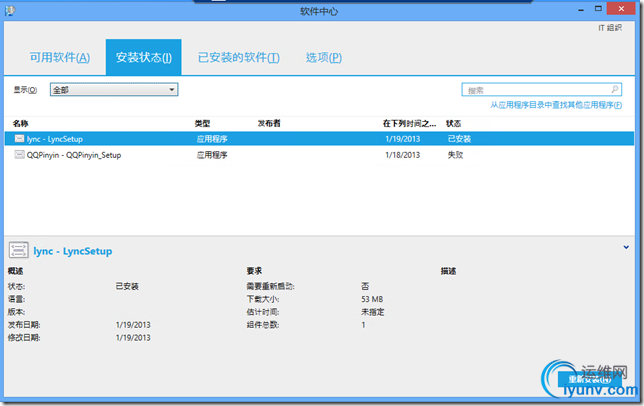Click the large lync - LyncSetup details icon
644x406 pixels.
18,250
